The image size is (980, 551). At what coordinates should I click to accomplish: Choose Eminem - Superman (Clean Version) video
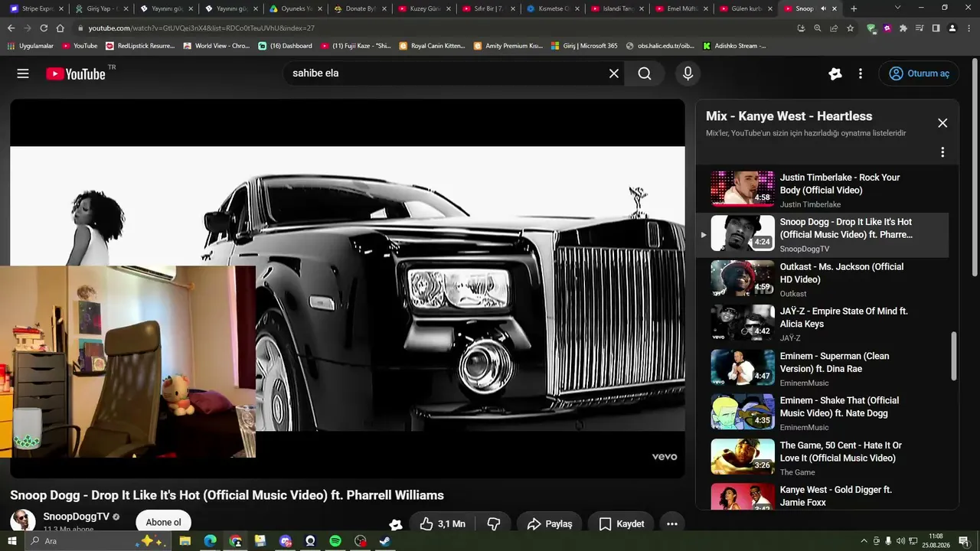pos(822,368)
